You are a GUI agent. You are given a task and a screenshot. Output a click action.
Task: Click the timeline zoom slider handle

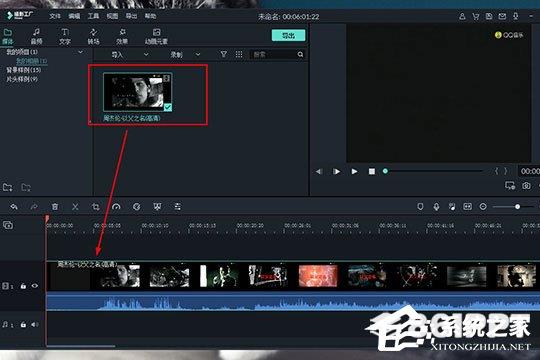517,207
